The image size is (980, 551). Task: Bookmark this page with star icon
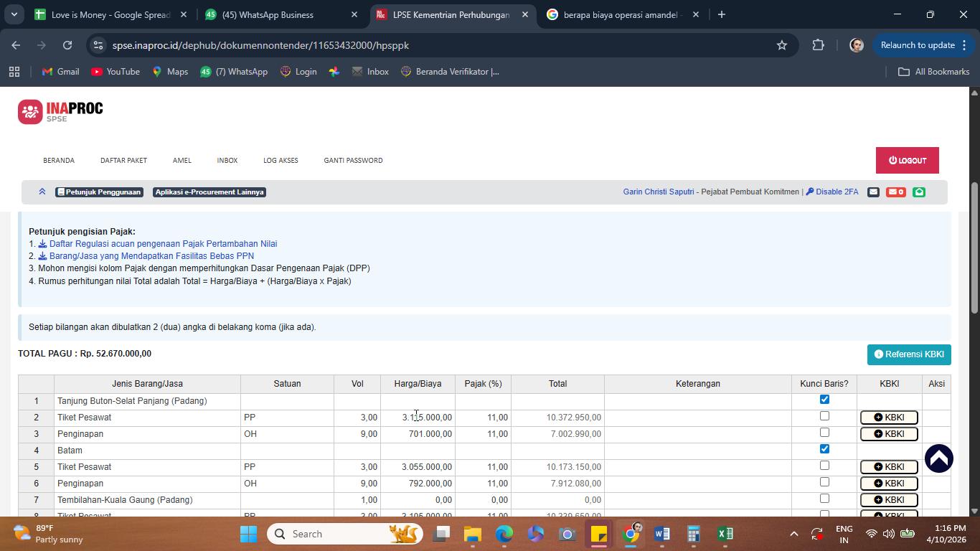click(782, 45)
